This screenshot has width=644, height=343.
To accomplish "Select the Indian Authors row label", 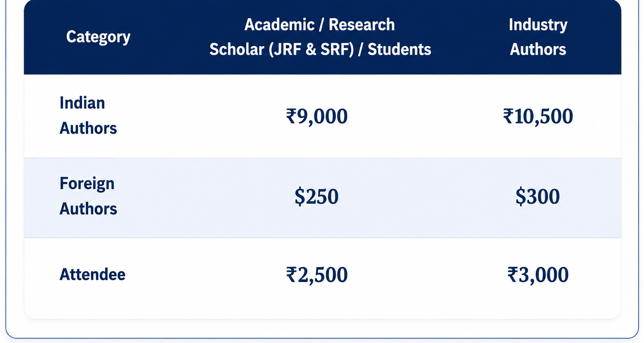I will pos(88,115).
